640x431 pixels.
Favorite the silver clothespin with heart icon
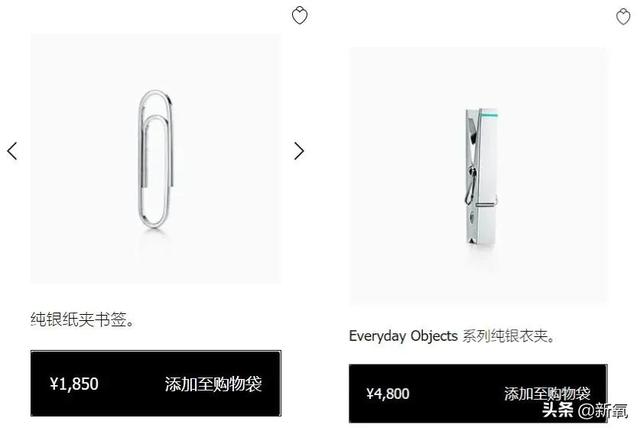coord(623,16)
